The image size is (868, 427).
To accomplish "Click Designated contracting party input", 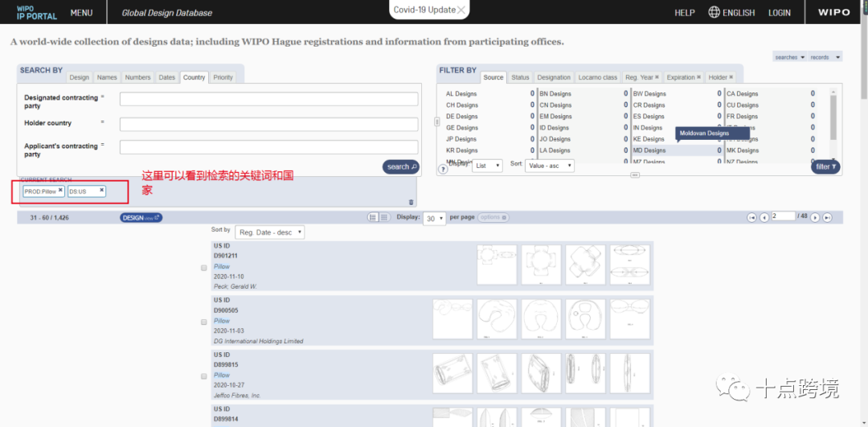I will (x=268, y=99).
